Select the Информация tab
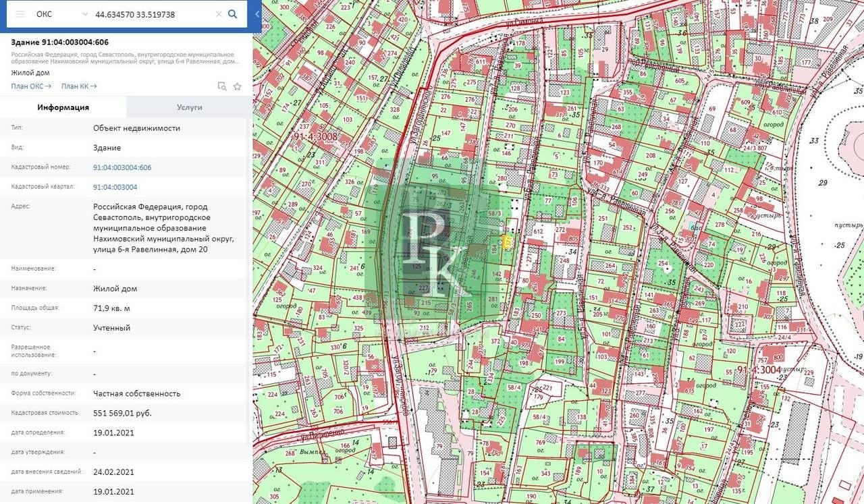 [63, 107]
